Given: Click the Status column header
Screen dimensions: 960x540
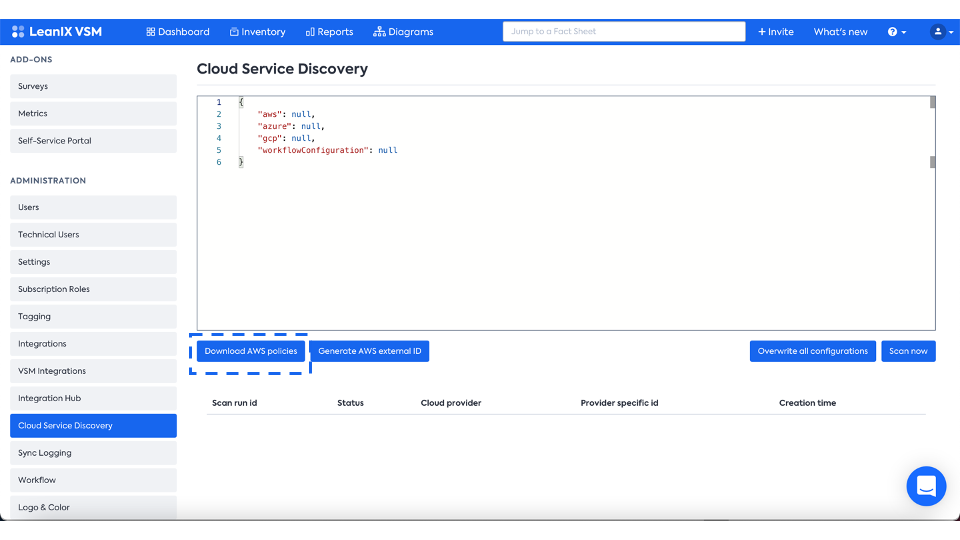Looking at the screenshot, I should click(x=350, y=403).
